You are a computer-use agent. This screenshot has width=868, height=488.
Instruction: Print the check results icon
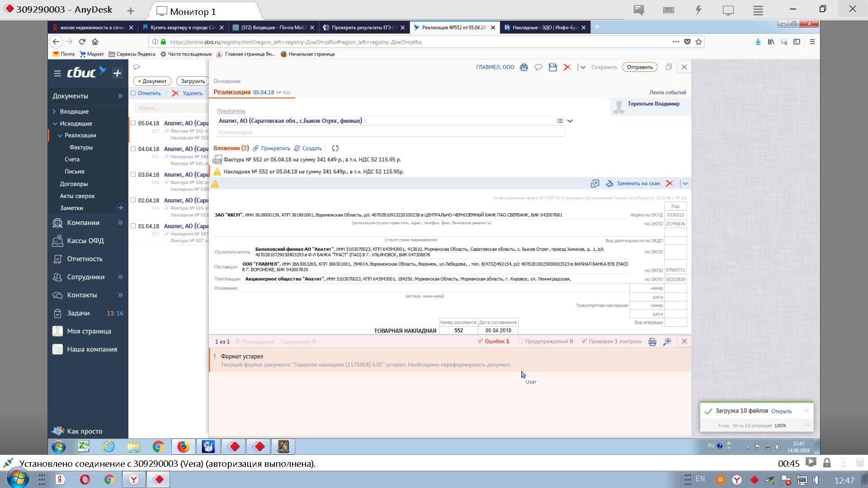(x=652, y=342)
